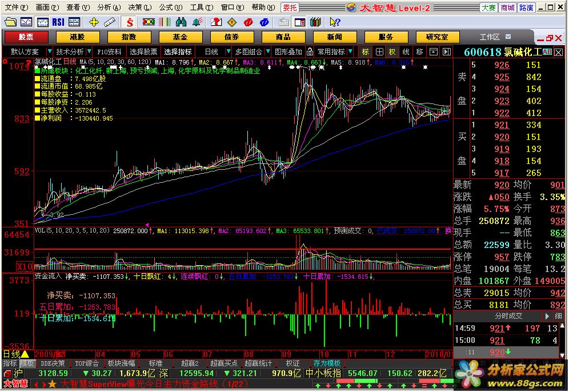This screenshot has height=392, width=569.
Task: Select the ruler measurement tool
Action: pyautogui.click(x=110, y=22)
